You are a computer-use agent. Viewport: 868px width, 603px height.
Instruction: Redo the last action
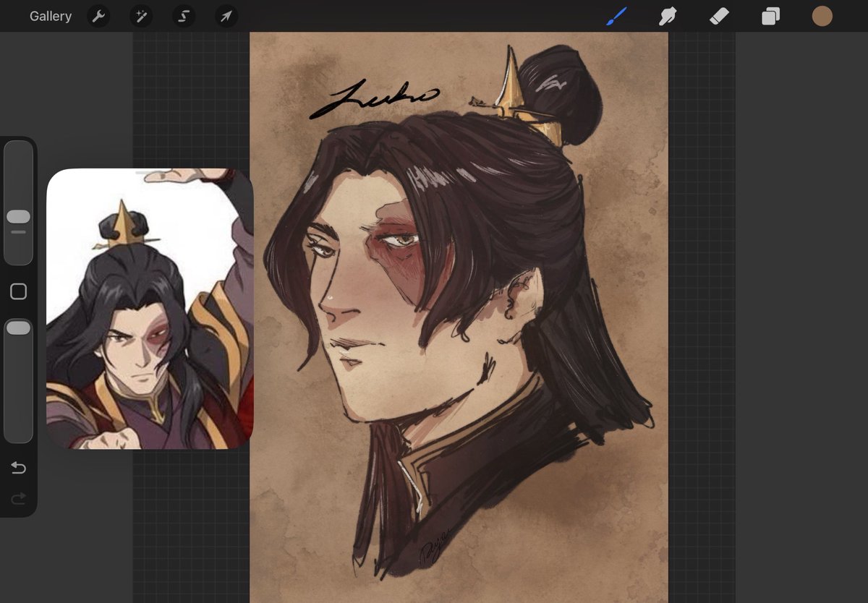click(x=18, y=498)
